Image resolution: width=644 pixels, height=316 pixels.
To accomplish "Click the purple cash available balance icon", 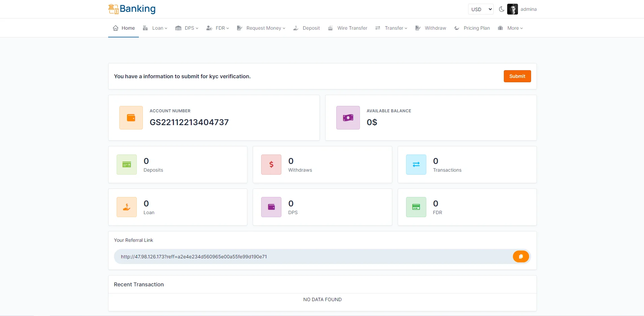I will pos(348,118).
